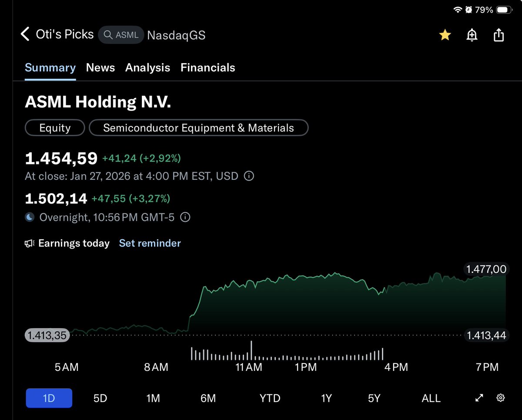Tap the yellow star watchlist icon
The image size is (522, 420).
tap(445, 35)
